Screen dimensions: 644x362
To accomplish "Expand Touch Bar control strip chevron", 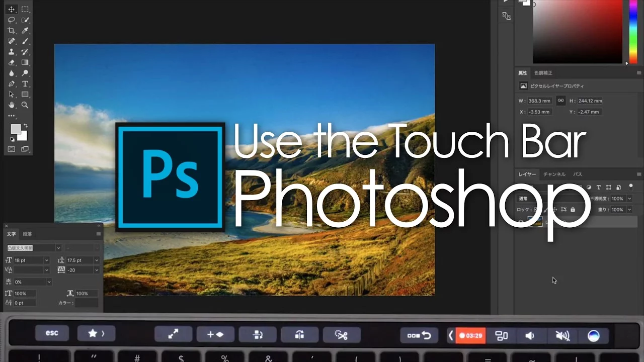I will tap(451, 335).
